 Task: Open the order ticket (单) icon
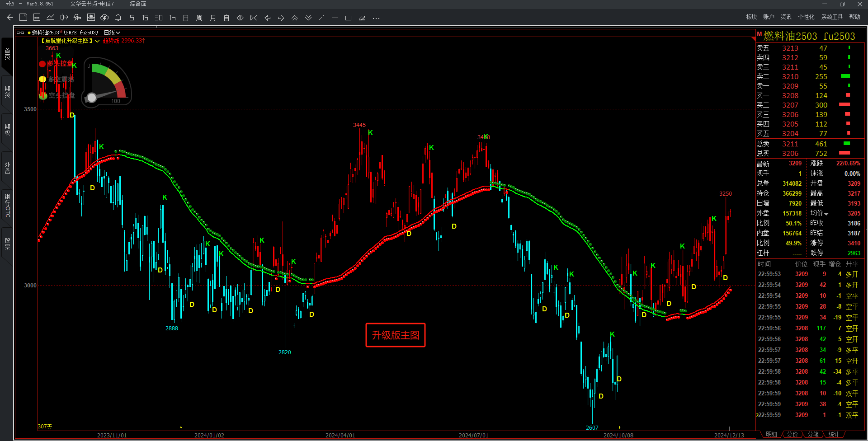click(91, 18)
